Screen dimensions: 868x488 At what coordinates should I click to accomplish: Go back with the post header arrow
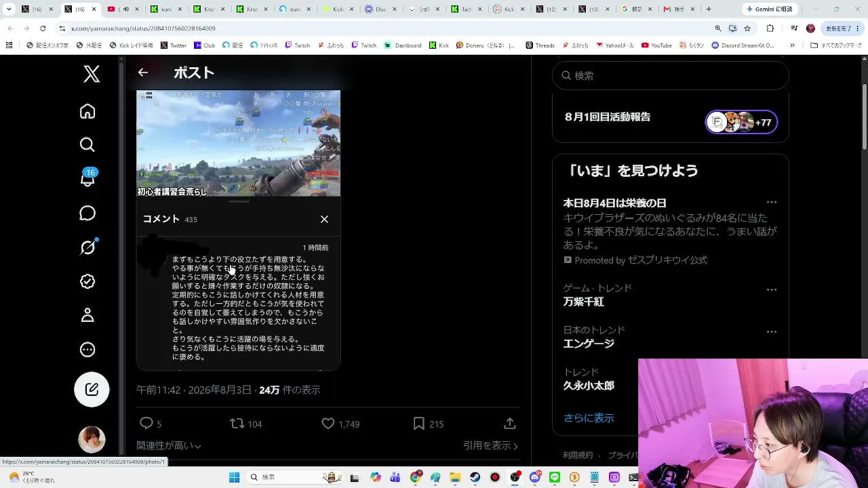[142, 73]
